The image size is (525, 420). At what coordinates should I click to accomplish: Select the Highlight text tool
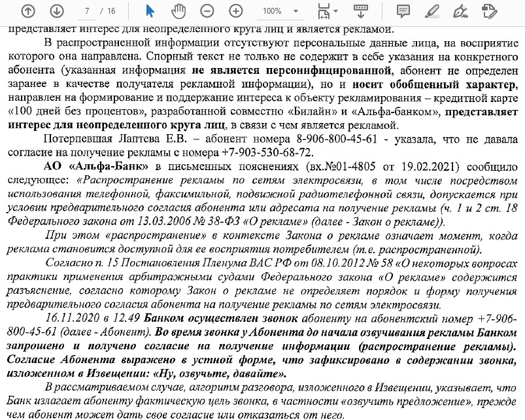coord(432,11)
